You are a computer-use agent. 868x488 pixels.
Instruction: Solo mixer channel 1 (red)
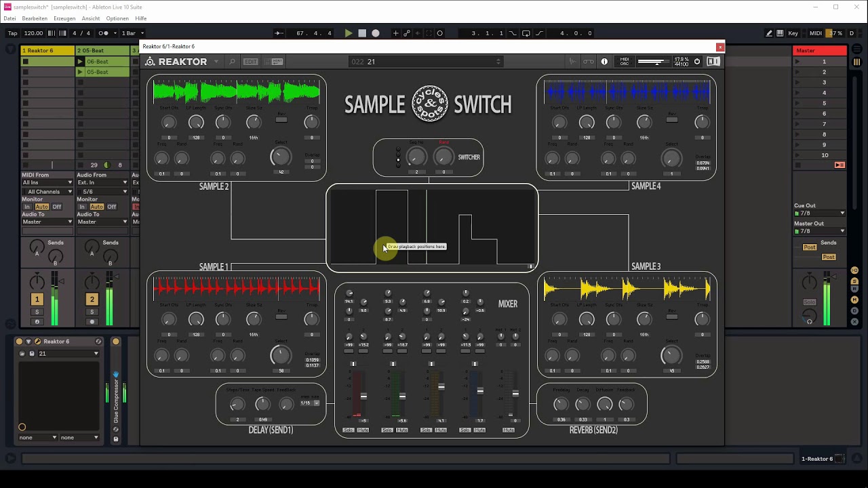349,430
